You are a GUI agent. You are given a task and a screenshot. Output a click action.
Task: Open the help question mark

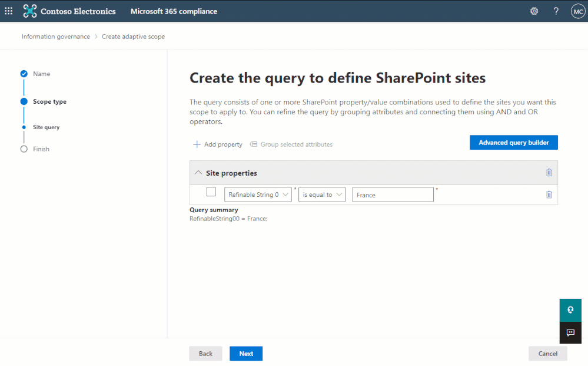pos(556,11)
